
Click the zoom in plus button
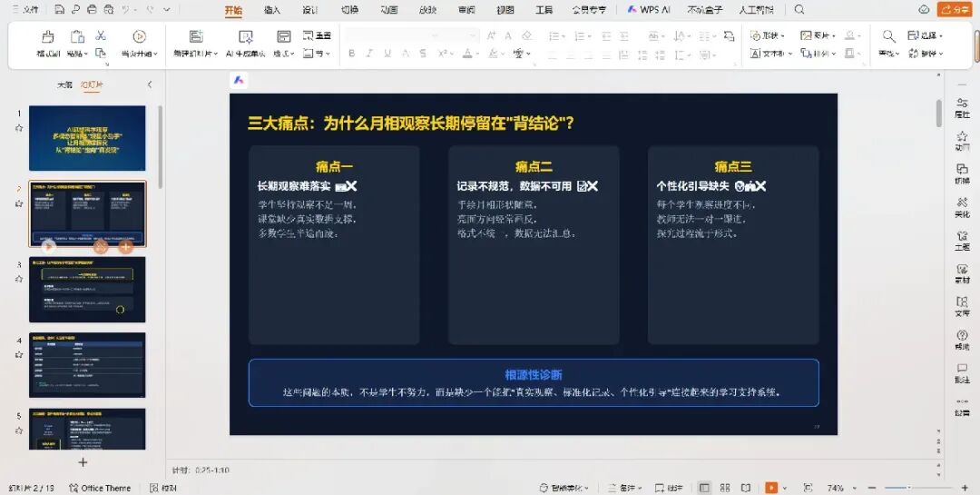[965, 488]
